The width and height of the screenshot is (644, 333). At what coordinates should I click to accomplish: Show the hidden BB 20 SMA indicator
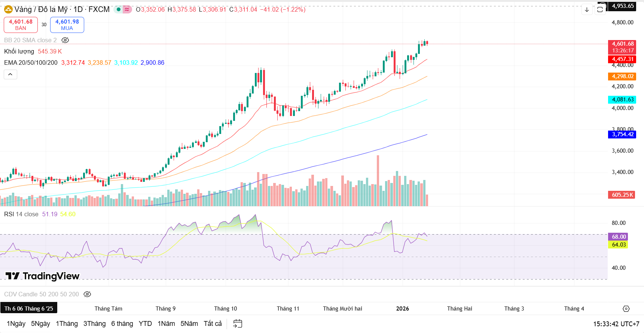65,40
